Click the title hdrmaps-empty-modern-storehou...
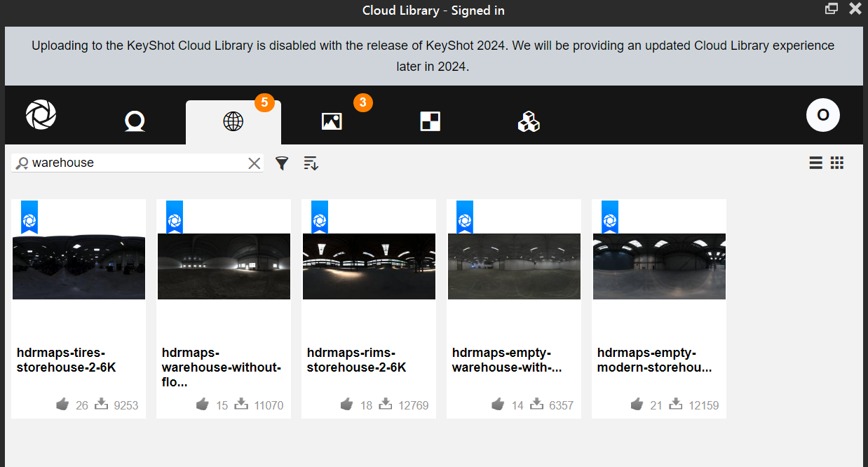Screen dimensions: 868x467 pos(654,360)
